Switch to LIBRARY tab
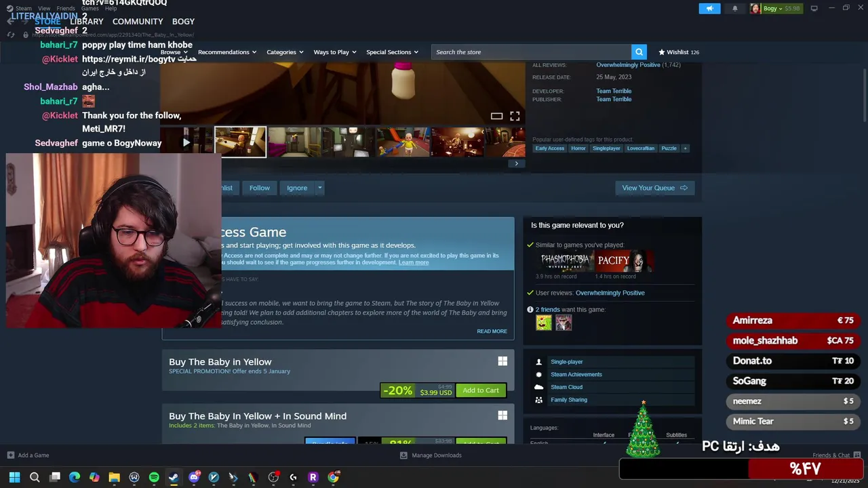Viewport: 868px width, 488px height. click(86, 22)
